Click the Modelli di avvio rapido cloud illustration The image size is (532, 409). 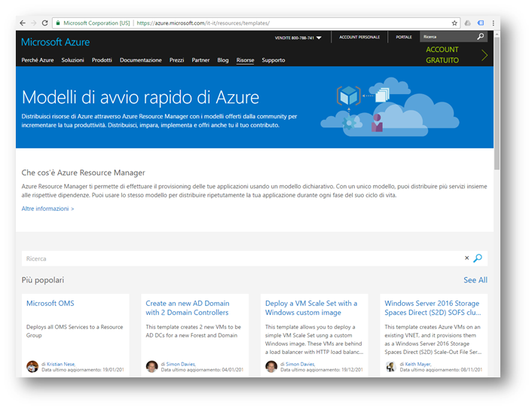[389, 107]
